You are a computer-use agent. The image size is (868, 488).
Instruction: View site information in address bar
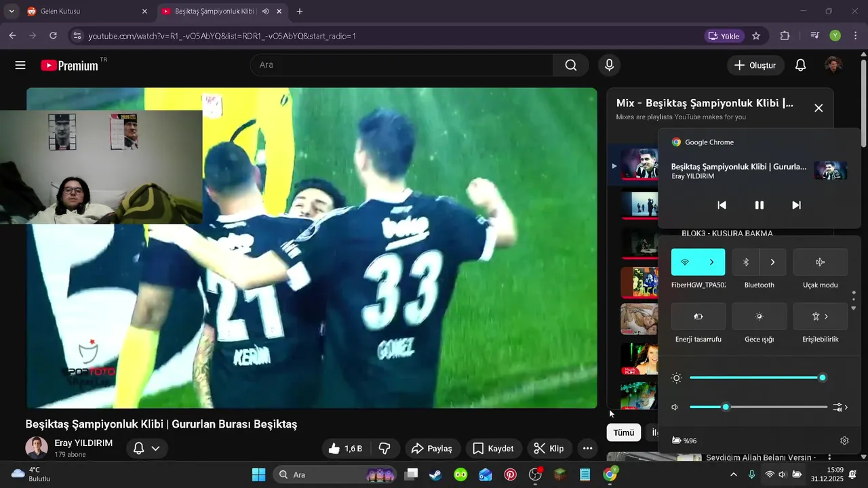click(x=77, y=36)
